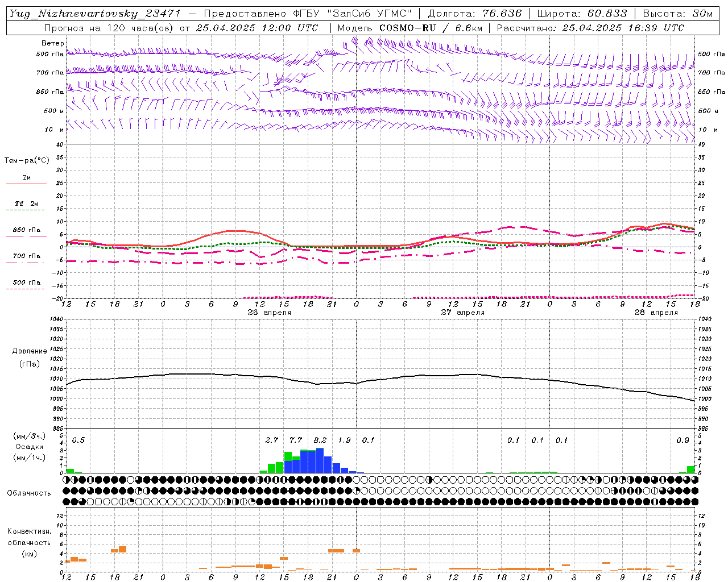Select the Модель COSMO-RU / 6.6км label

[x=409, y=28]
